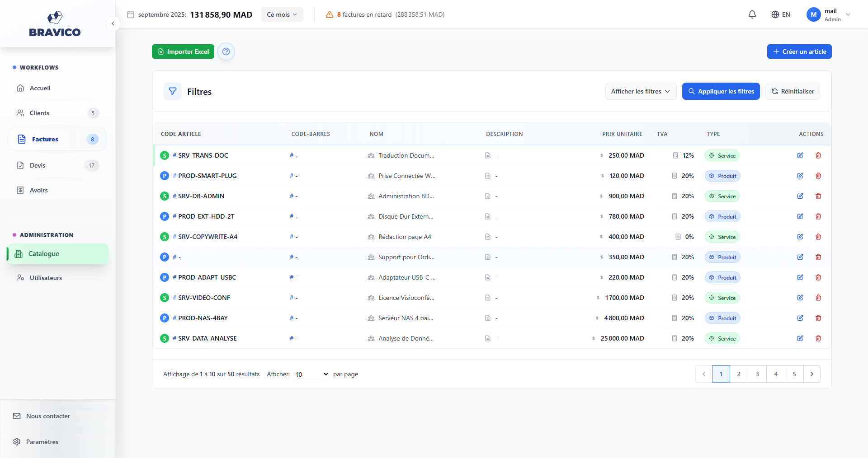Go to page 2 of results
Image resolution: width=868 pixels, height=458 pixels.
[x=739, y=374]
